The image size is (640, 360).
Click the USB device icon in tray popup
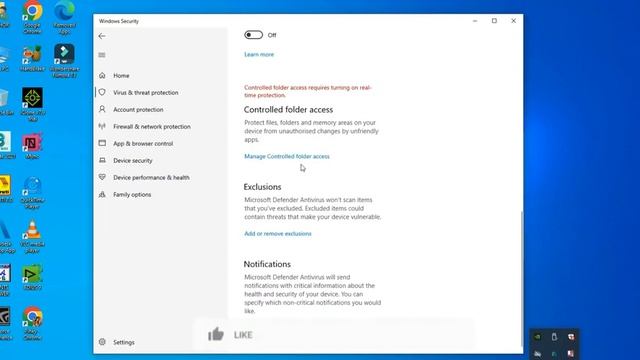coord(554,337)
